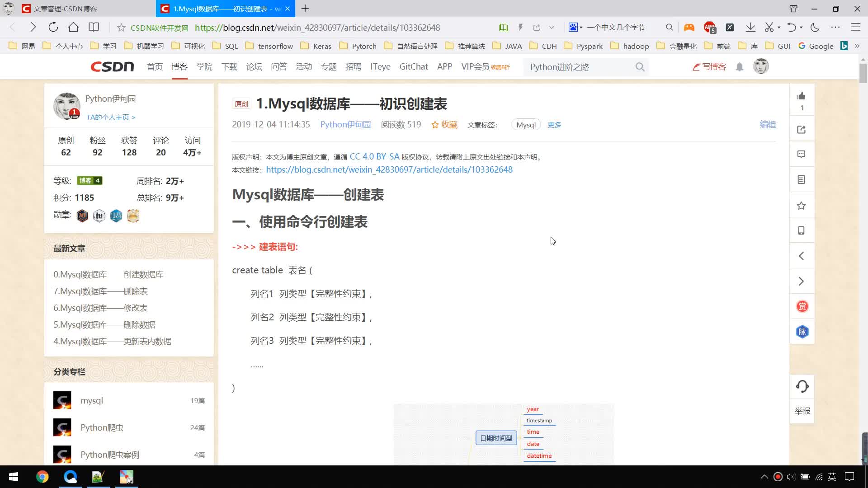
Task: Open the 下载 menu in the CSDN nav
Action: (229, 67)
